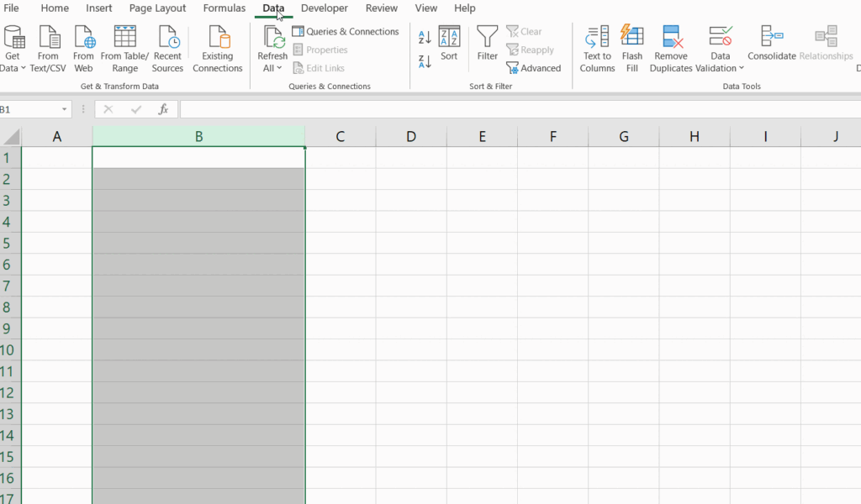Sort column ascending A to Z
This screenshot has height=504, width=861.
(x=425, y=37)
